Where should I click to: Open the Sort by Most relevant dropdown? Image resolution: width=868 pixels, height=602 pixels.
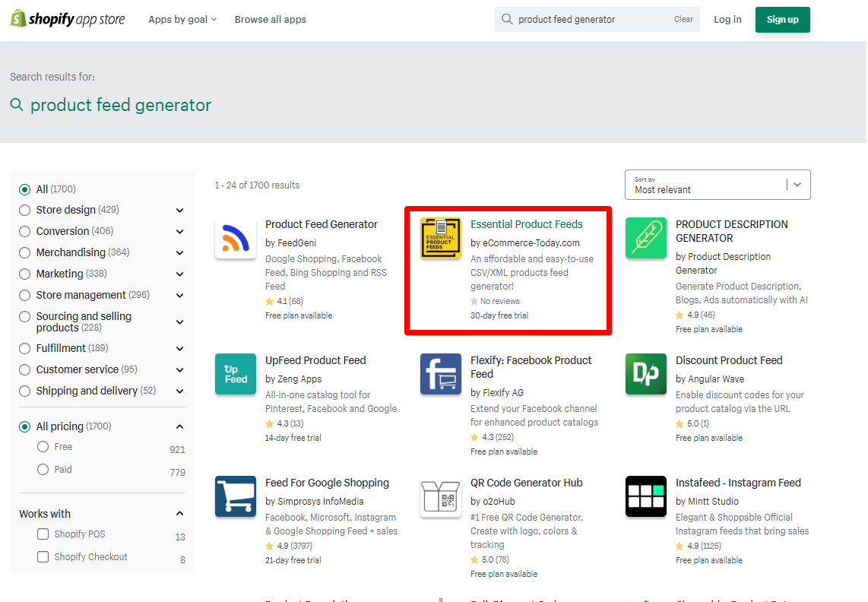[718, 185]
